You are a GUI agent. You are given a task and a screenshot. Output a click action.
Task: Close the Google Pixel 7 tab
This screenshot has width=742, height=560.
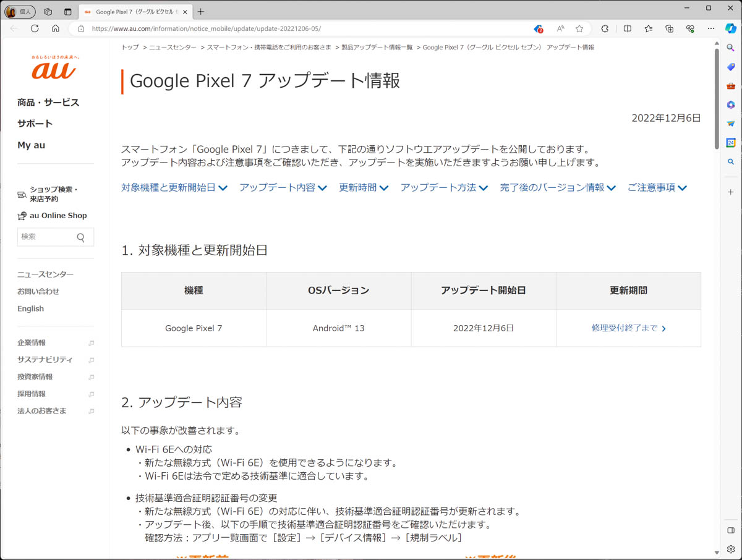[185, 12]
